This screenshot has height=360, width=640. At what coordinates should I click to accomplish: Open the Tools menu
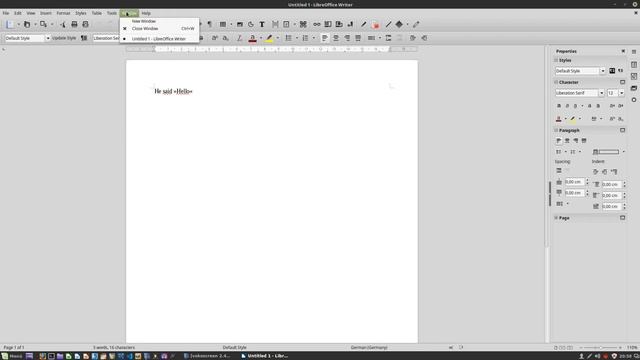click(112, 13)
